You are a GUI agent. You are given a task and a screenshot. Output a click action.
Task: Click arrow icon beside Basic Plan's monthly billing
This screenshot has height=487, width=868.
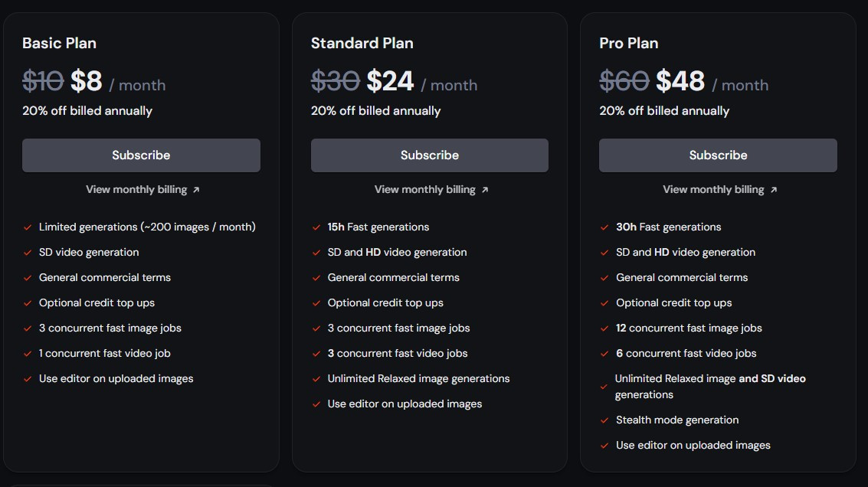(x=196, y=190)
